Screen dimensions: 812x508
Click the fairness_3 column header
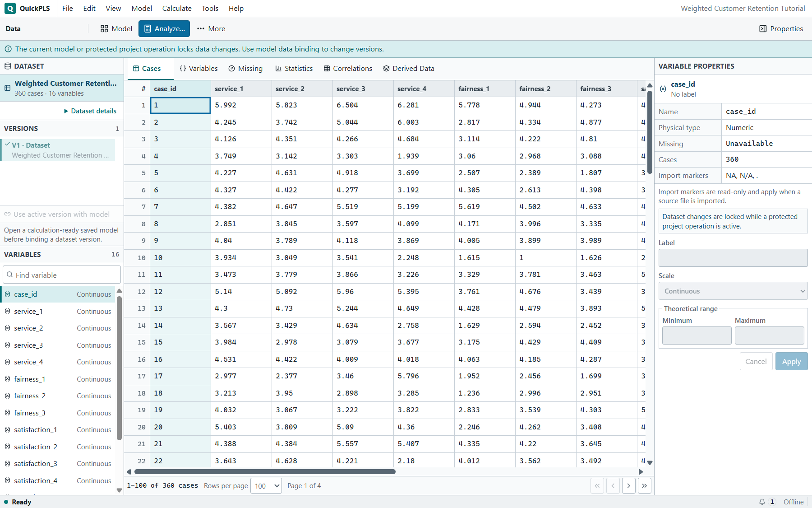pos(606,89)
